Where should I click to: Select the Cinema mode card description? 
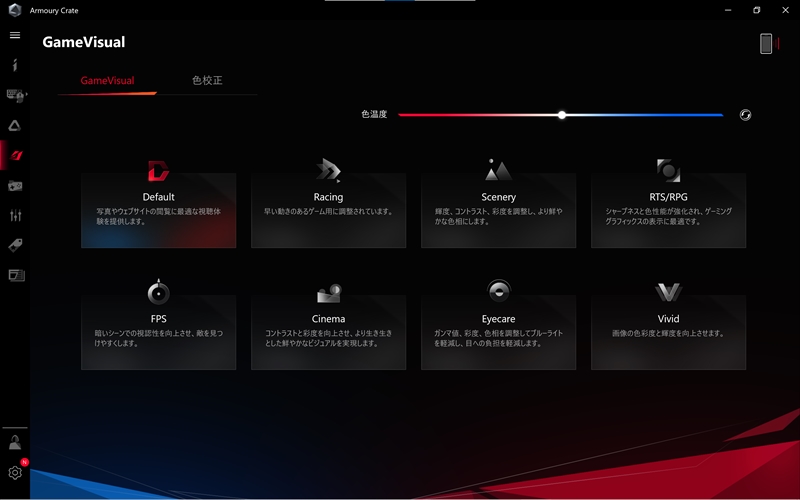point(329,338)
